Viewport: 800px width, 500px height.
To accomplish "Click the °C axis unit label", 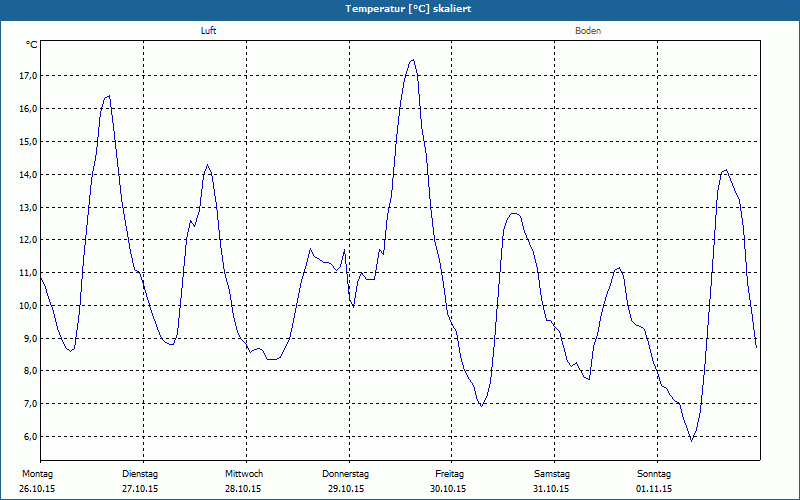I will coord(32,45).
